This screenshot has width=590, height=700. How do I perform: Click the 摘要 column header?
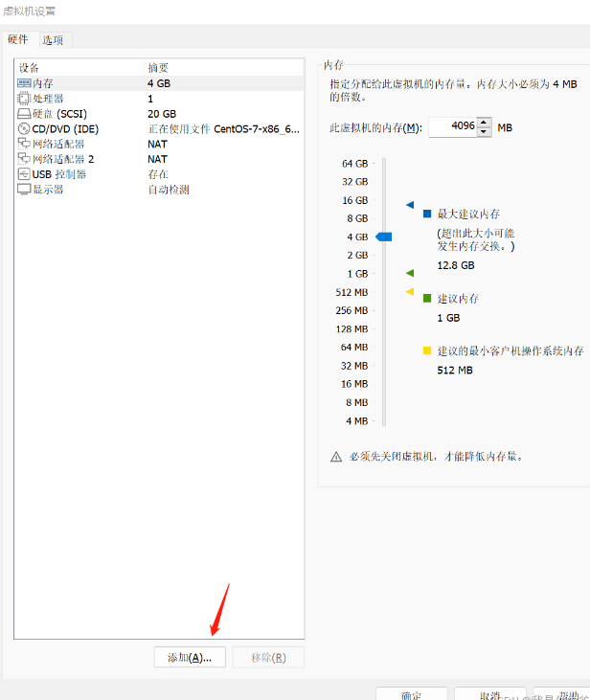[224, 67]
